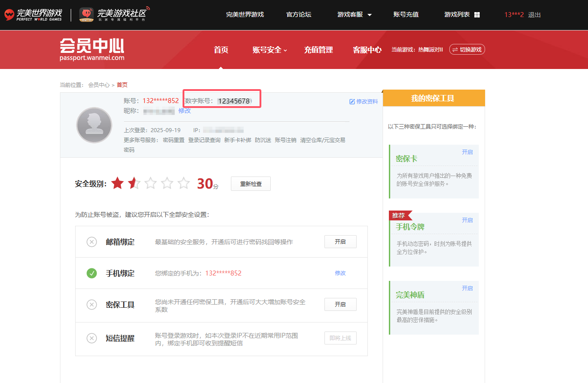The height and width of the screenshot is (383, 588).
Task: Click the 邮箱绑定 unbound X status icon
Action: [92, 242]
